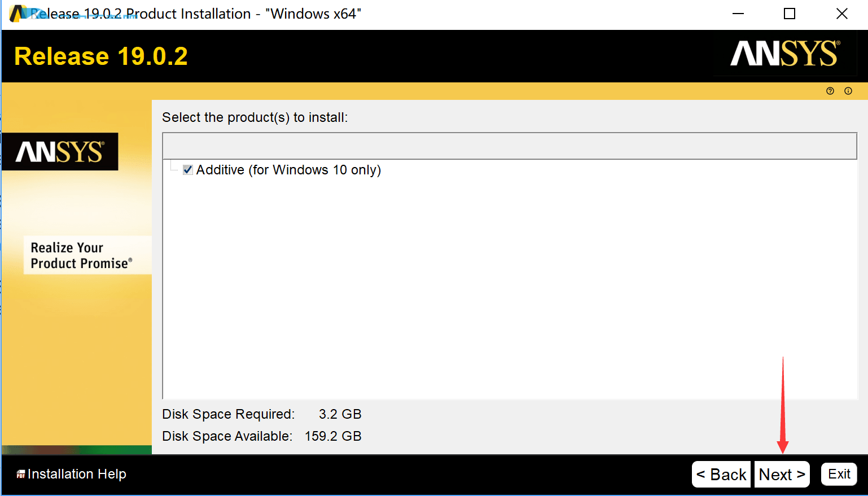Return to the previous step with Back
This screenshot has width=868, height=496.
721,475
